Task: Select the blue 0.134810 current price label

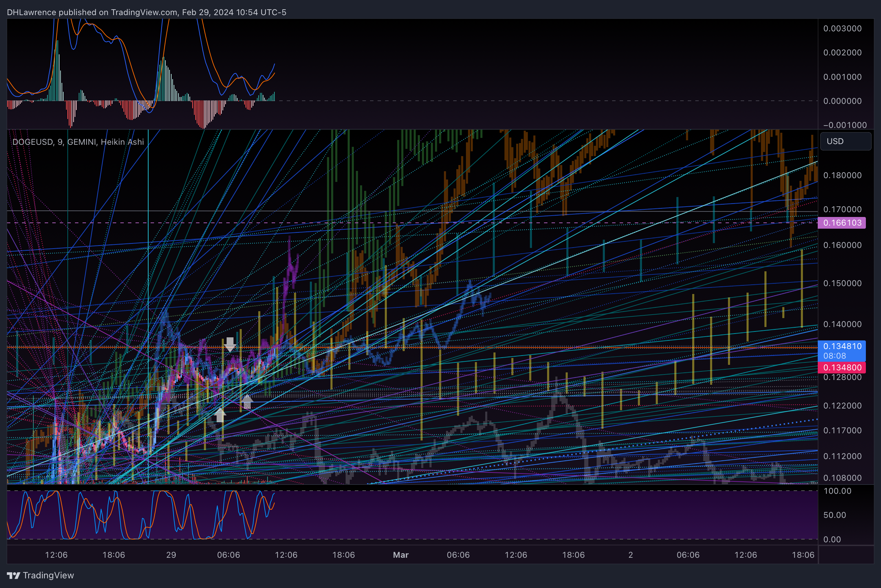Action: (841, 346)
